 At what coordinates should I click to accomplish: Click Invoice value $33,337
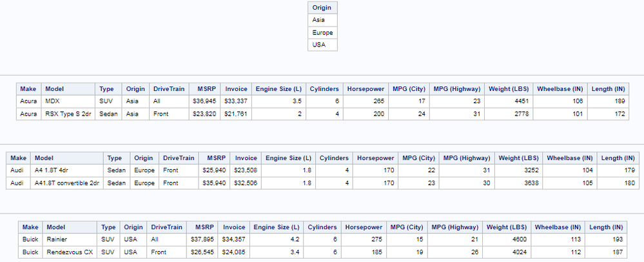coord(236,101)
